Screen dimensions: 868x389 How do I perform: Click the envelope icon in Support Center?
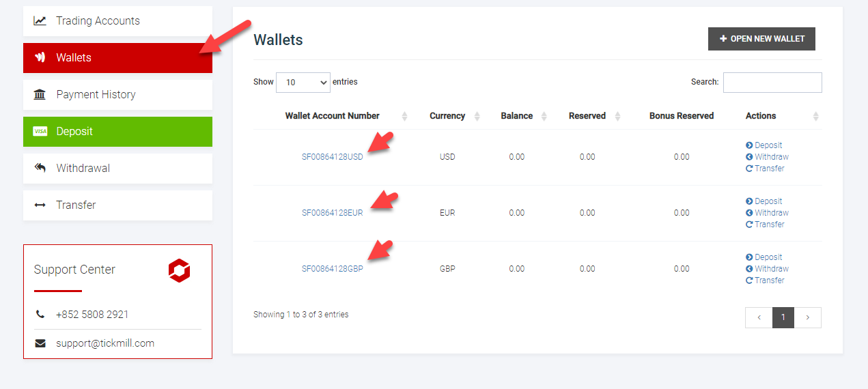point(40,343)
